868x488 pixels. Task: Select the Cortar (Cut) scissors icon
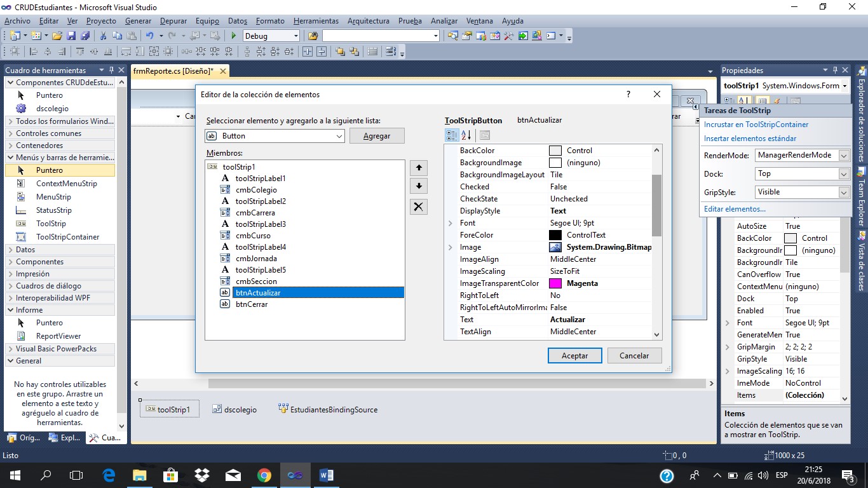tap(104, 36)
